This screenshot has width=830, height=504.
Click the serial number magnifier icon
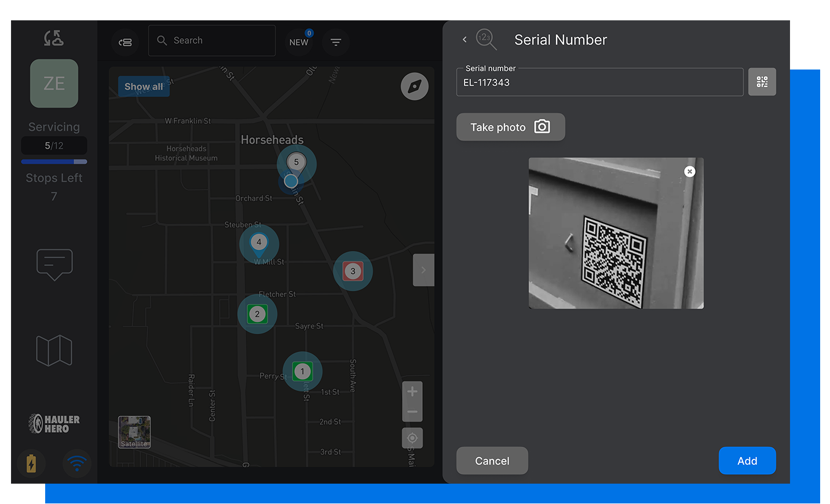486,39
